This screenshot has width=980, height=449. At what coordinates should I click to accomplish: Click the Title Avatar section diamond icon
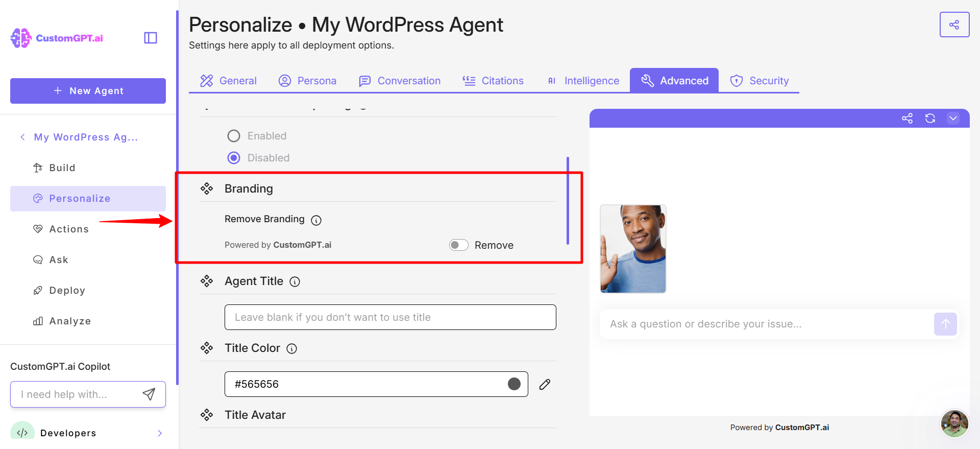pos(207,415)
